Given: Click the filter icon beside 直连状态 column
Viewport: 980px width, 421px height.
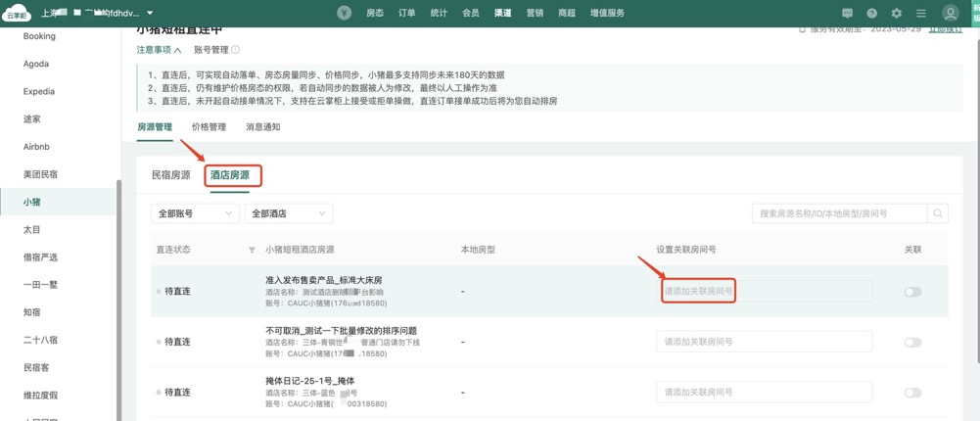Looking at the screenshot, I should pos(253,251).
